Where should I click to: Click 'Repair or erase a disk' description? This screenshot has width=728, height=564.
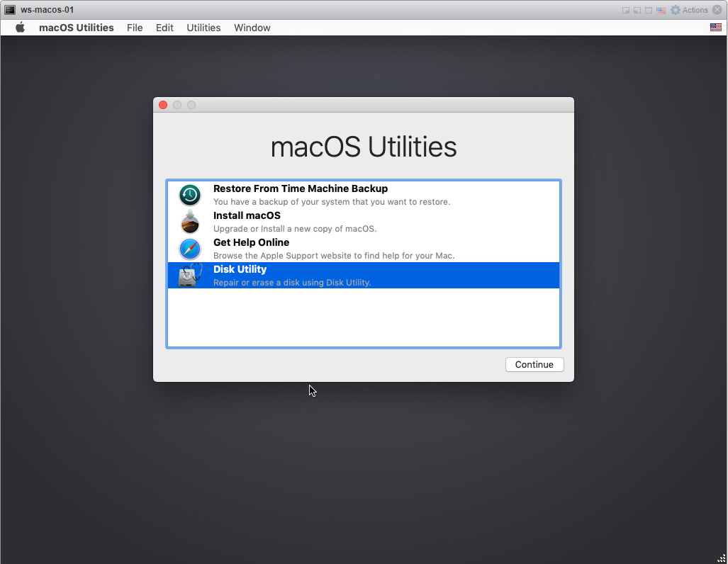pyautogui.click(x=292, y=283)
